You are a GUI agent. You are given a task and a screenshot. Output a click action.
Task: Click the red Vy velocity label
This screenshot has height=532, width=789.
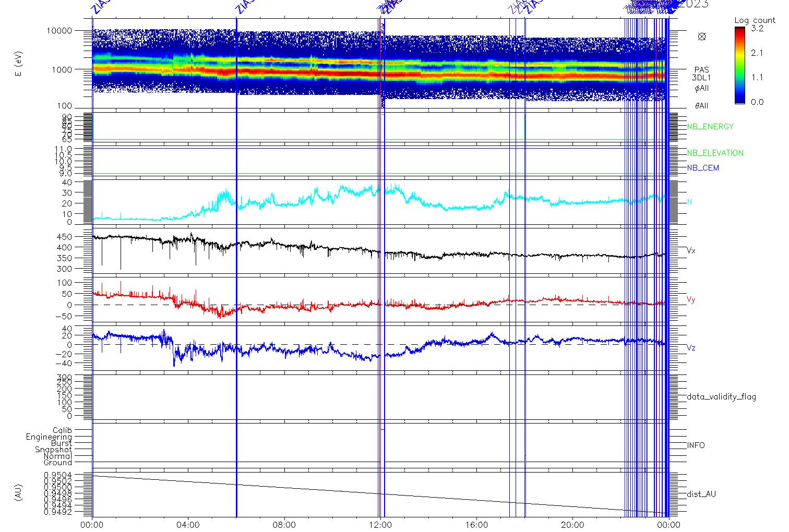[x=691, y=300]
